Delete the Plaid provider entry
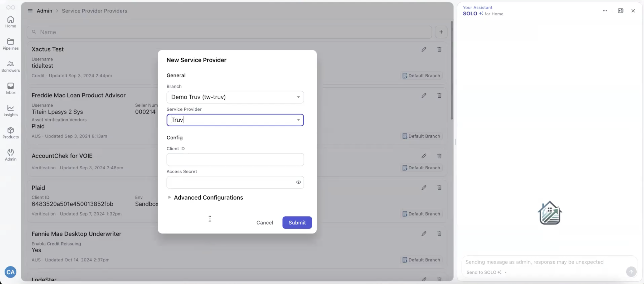Image resolution: width=644 pixels, height=284 pixels. (439, 188)
